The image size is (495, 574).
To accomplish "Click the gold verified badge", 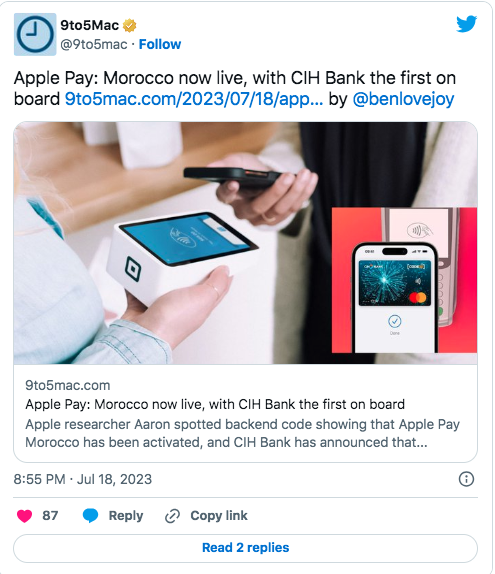I will (130, 25).
